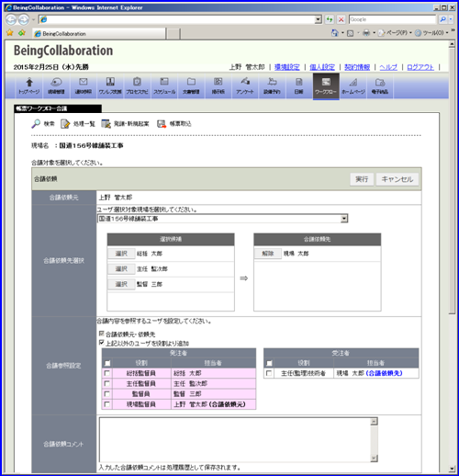Screen dimensions: 459x476
Task: Click the Add to Favorites icon
Action: tap(21, 33)
